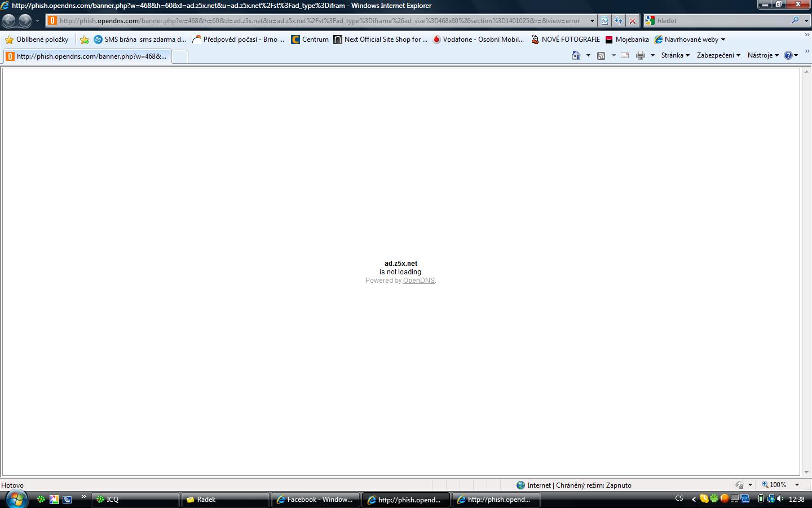The height and width of the screenshot is (508, 812).
Task: Click the Print icon in command bar
Action: pyautogui.click(x=640, y=55)
